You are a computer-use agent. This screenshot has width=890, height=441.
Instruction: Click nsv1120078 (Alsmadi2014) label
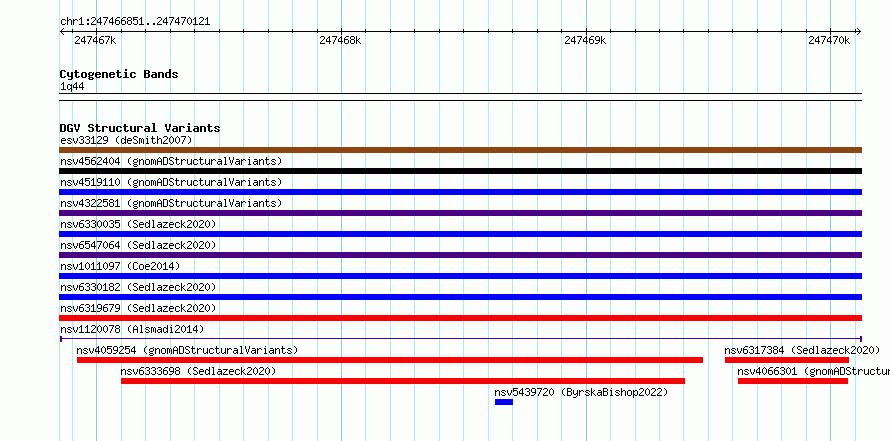coord(132,329)
